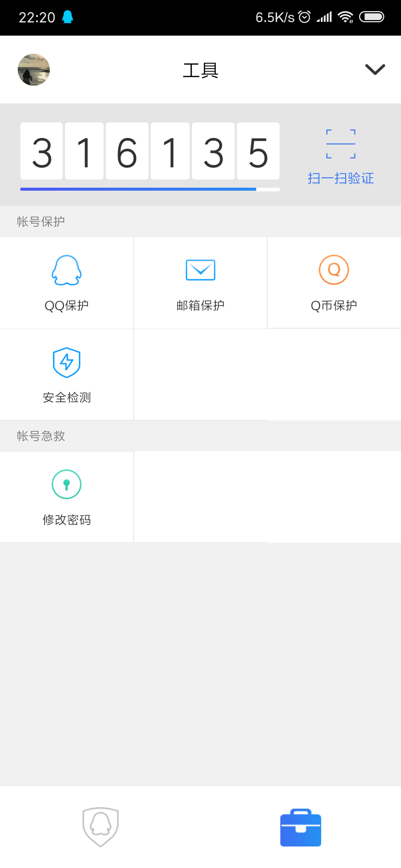Tap the green keyhole 修改密码 icon
Screen dimensions: 401x868
click(66, 484)
